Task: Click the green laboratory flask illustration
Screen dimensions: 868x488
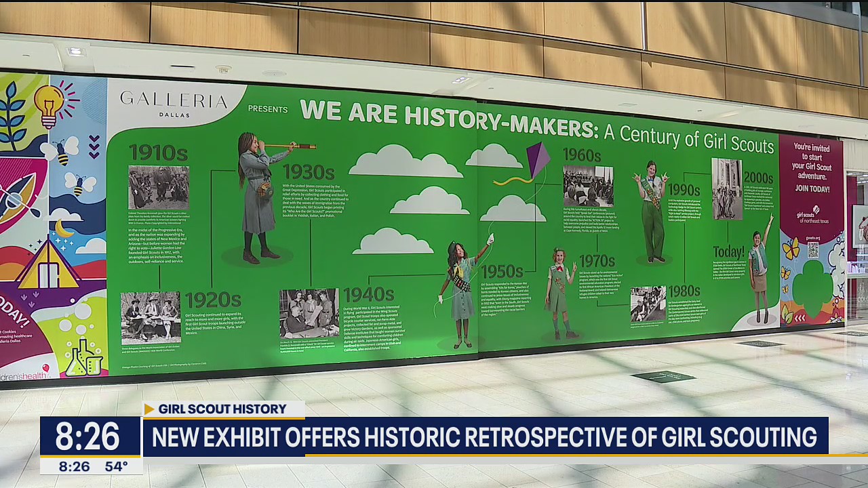Action: (85, 358)
